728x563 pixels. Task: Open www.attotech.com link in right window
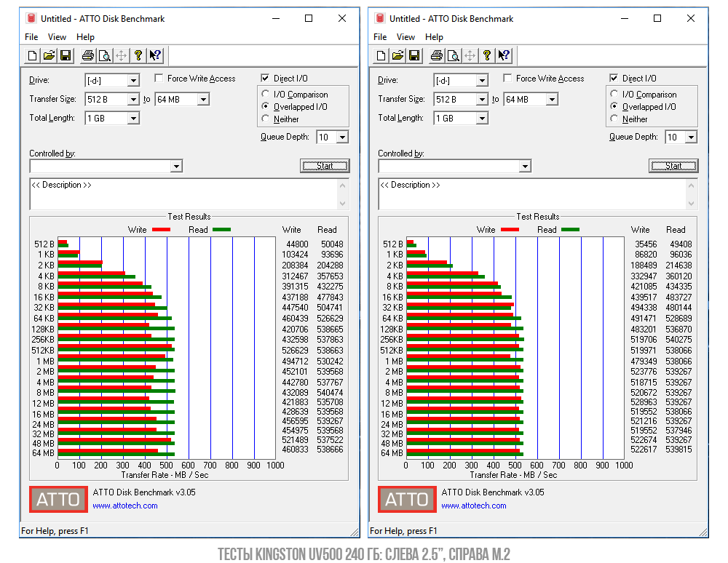tap(474, 506)
